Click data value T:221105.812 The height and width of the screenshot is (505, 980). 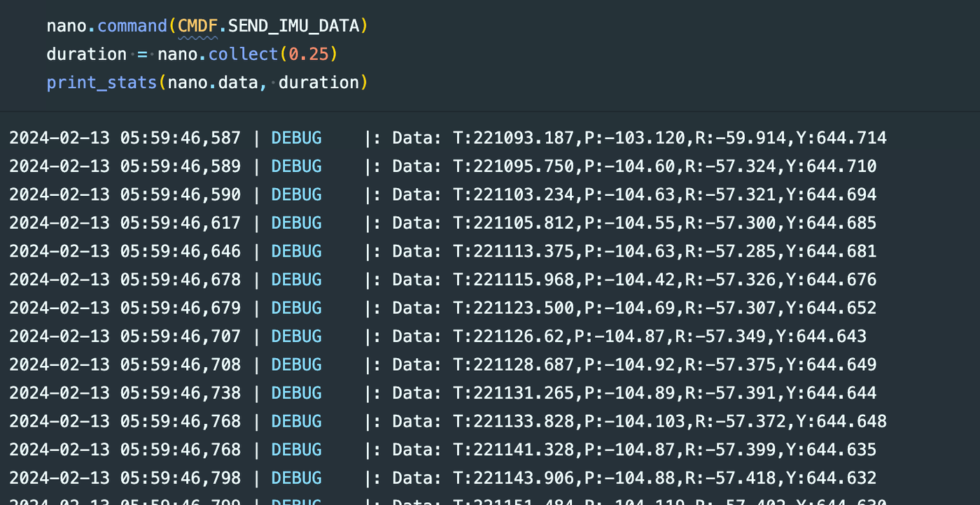click(x=514, y=223)
